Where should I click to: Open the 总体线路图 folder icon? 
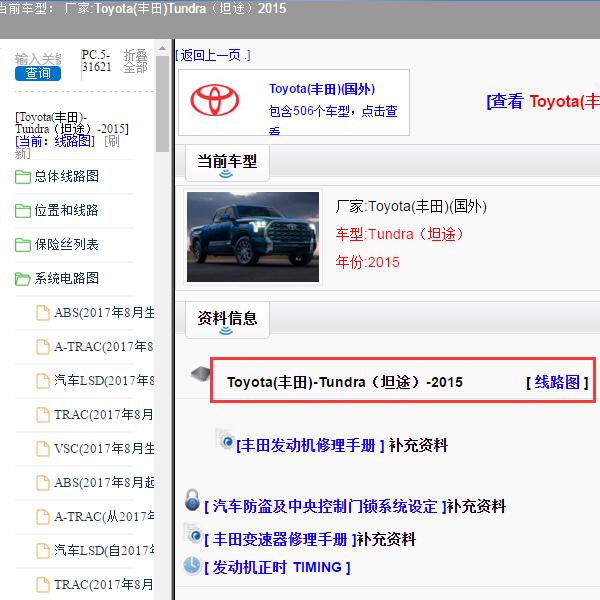(x=23, y=177)
